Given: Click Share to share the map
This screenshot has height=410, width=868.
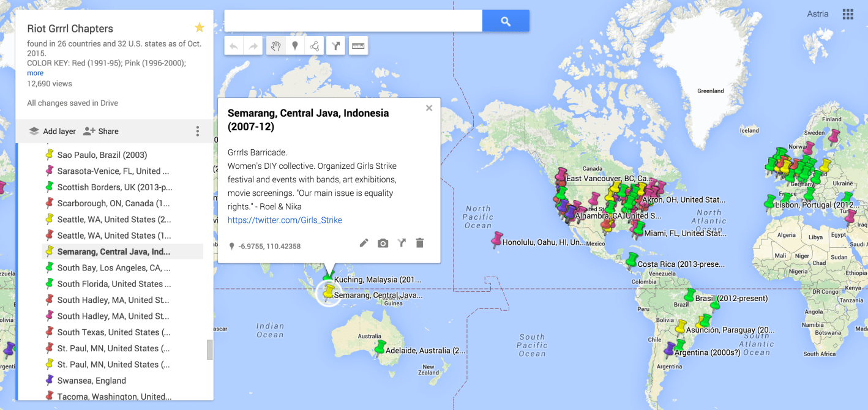Looking at the screenshot, I should coord(106,131).
